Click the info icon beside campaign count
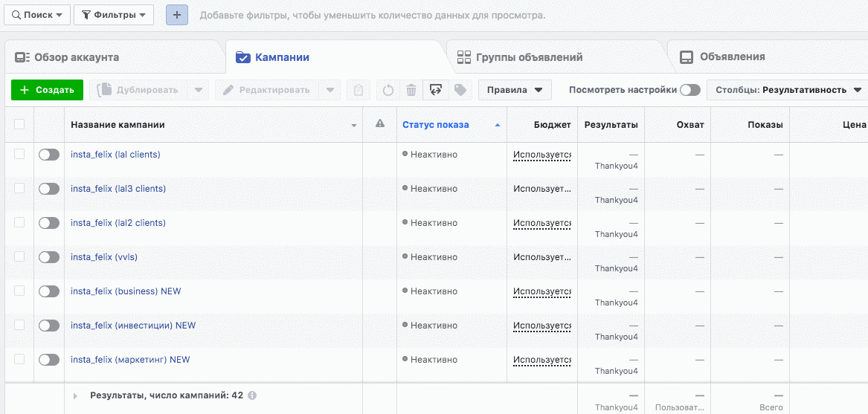The width and height of the screenshot is (868, 414). point(252,395)
